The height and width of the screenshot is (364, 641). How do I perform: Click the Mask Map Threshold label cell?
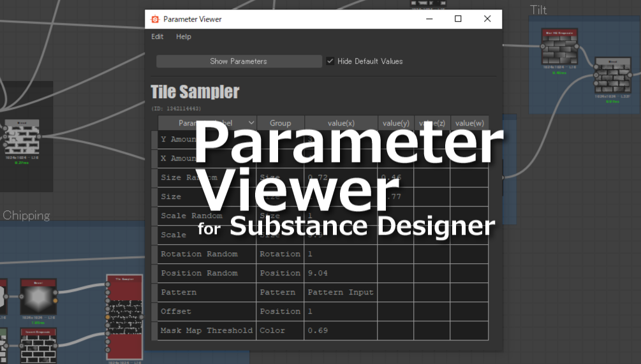(207, 330)
